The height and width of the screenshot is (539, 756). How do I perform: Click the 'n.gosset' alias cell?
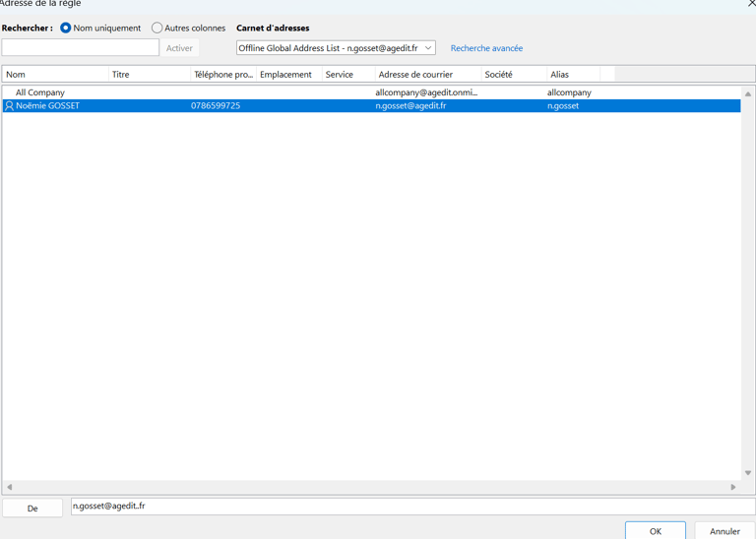[x=563, y=105]
